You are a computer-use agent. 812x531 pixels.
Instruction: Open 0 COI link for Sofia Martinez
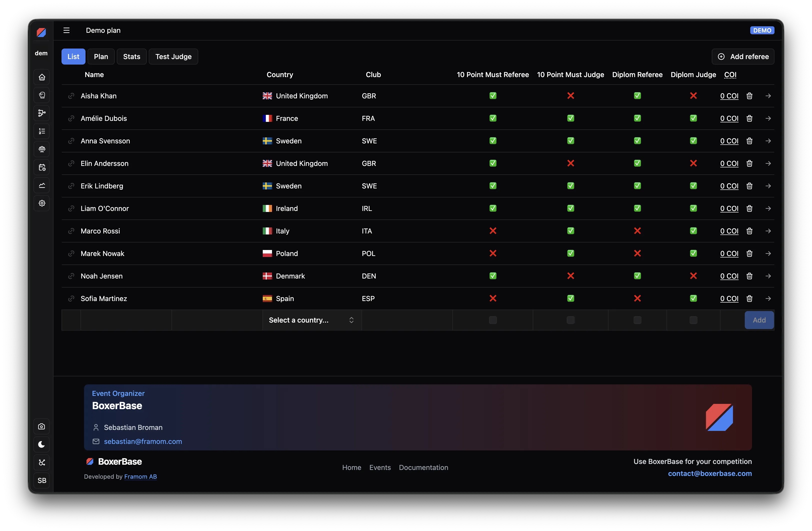pyautogui.click(x=729, y=299)
